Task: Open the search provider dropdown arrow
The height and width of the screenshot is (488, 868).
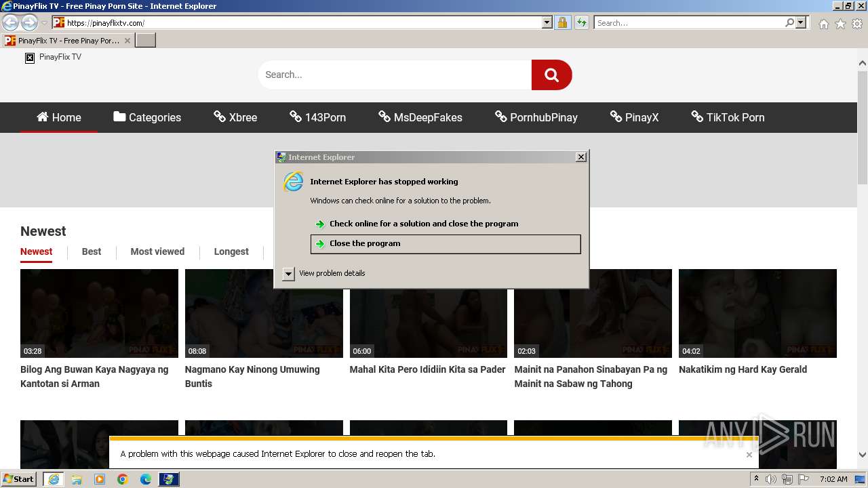Action: tap(801, 22)
